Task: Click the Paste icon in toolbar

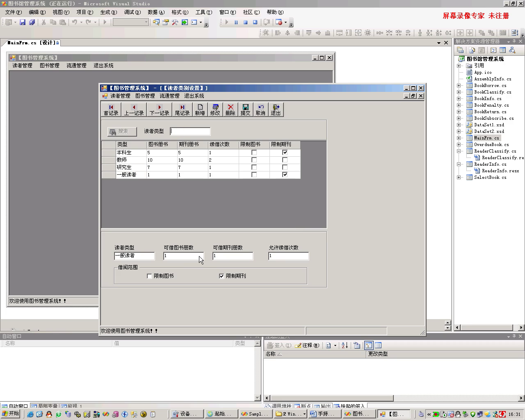Action: pyautogui.click(x=62, y=22)
